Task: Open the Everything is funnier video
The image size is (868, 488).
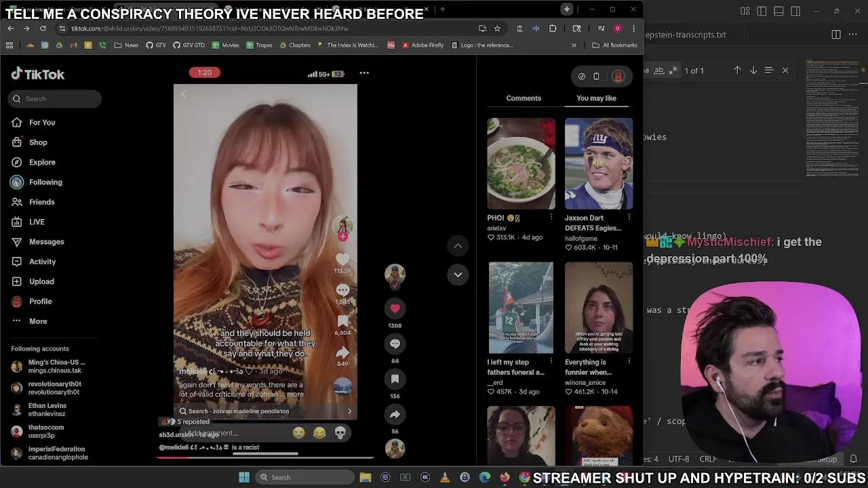Action: [599, 308]
